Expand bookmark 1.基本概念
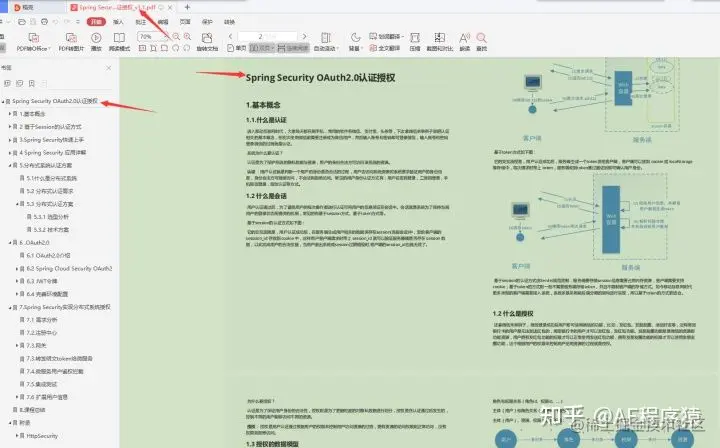Image resolution: width=720 pixels, height=448 pixels. click(10, 114)
